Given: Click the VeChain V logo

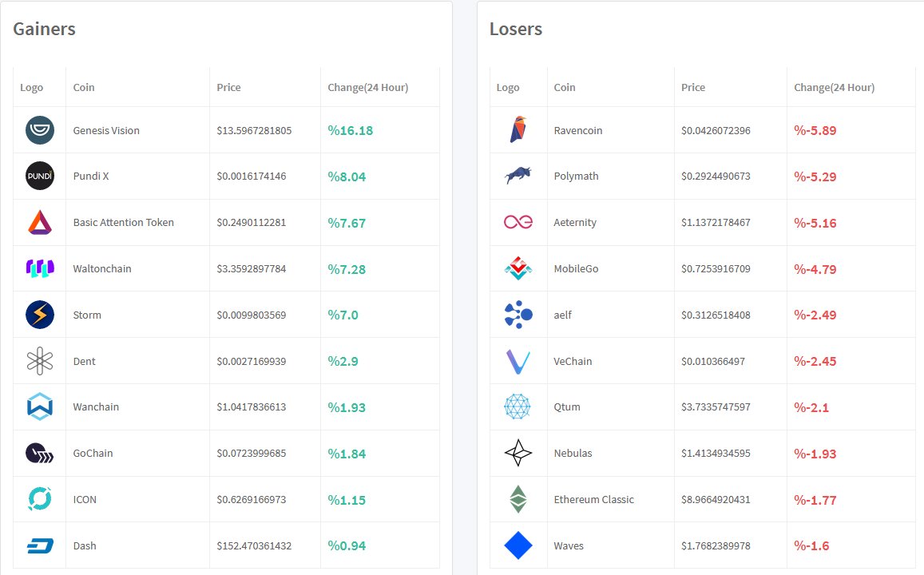Looking at the screenshot, I should tap(518, 362).
